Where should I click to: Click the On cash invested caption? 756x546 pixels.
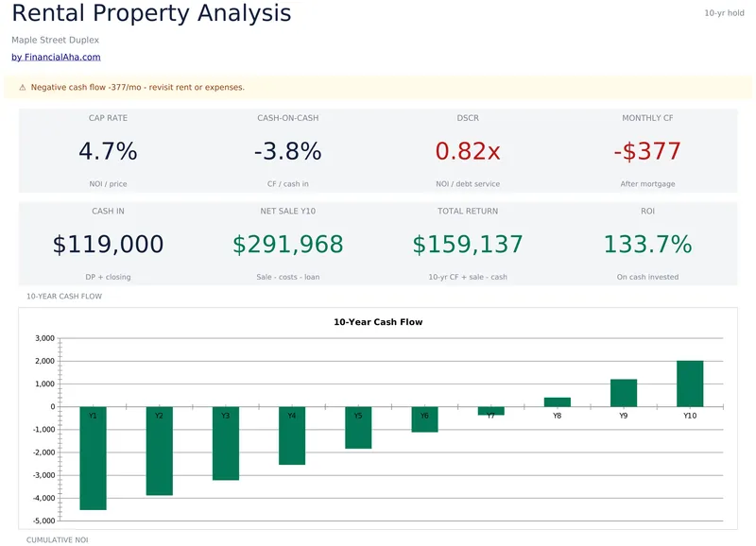647,277
